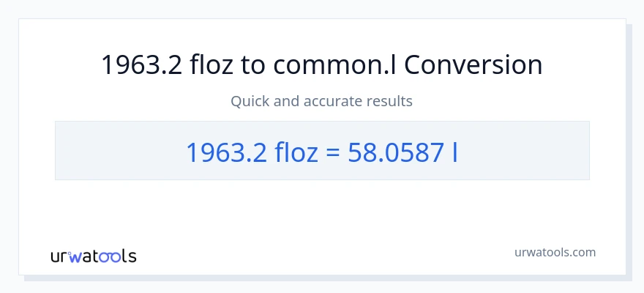Viewport: 644px width, 293px height.
Task: Click 'floz' in the title heading
Action: coord(211,65)
